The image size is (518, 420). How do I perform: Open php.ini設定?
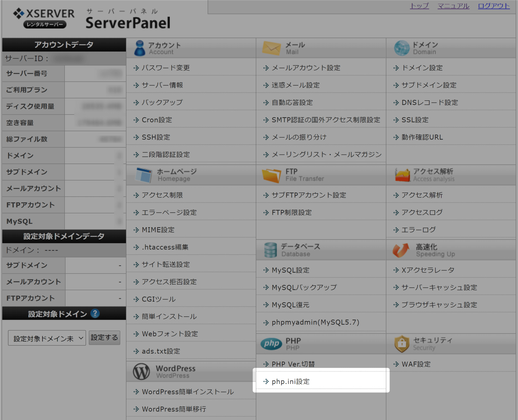pyautogui.click(x=290, y=382)
